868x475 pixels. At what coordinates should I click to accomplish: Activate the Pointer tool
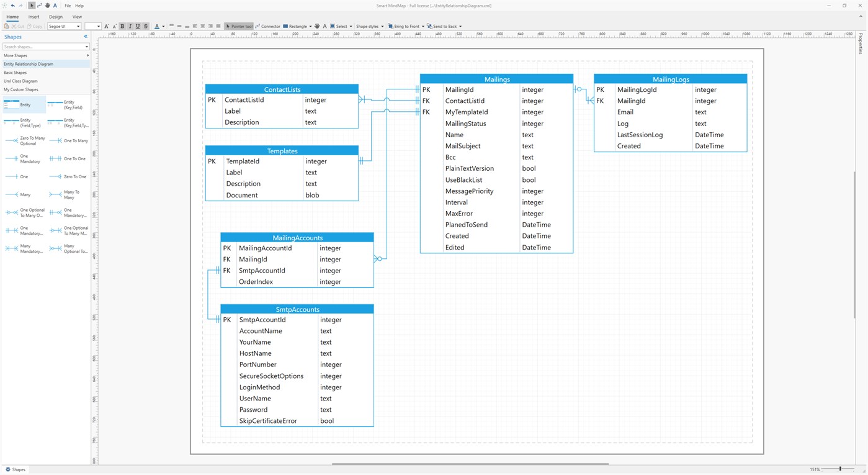pyautogui.click(x=239, y=26)
